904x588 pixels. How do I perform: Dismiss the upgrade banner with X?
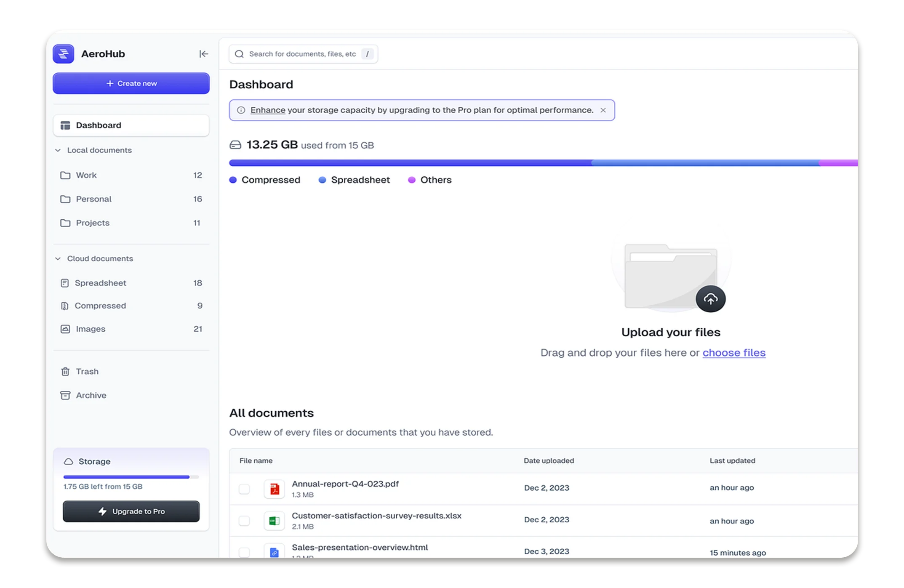603,110
